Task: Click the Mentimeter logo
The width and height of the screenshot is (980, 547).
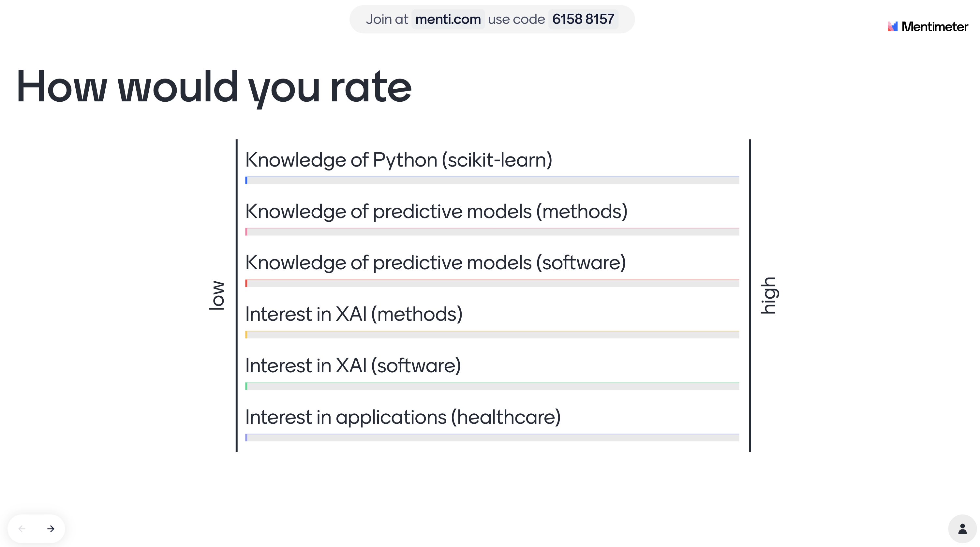Action: 928,27
